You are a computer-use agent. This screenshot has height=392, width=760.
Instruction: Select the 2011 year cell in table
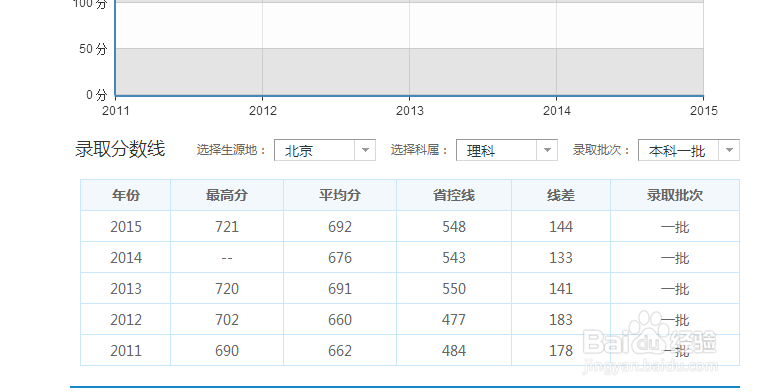pyautogui.click(x=126, y=350)
